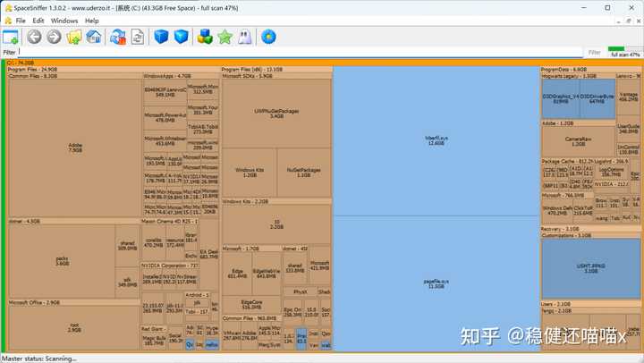Select the CameraRaw 1.2GB block

(x=579, y=141)
